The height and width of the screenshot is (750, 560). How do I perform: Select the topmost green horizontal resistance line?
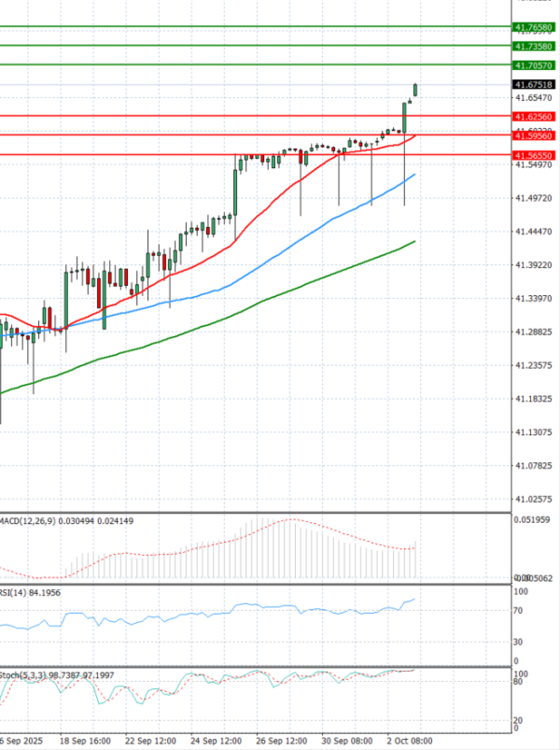pos(252,27)
